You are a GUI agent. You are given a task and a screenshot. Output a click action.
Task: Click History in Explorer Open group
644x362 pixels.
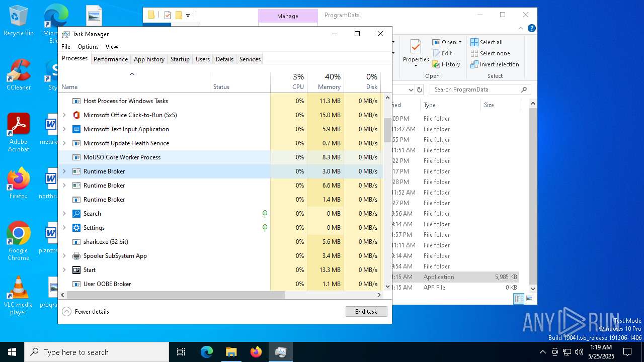[x=446, y=64]
